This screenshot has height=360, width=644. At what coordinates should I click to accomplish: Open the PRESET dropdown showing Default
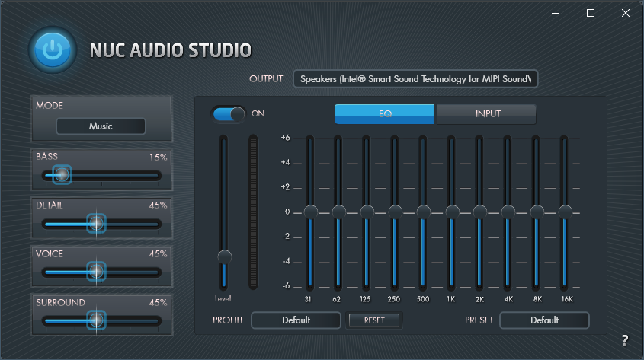tap(544, 320)
